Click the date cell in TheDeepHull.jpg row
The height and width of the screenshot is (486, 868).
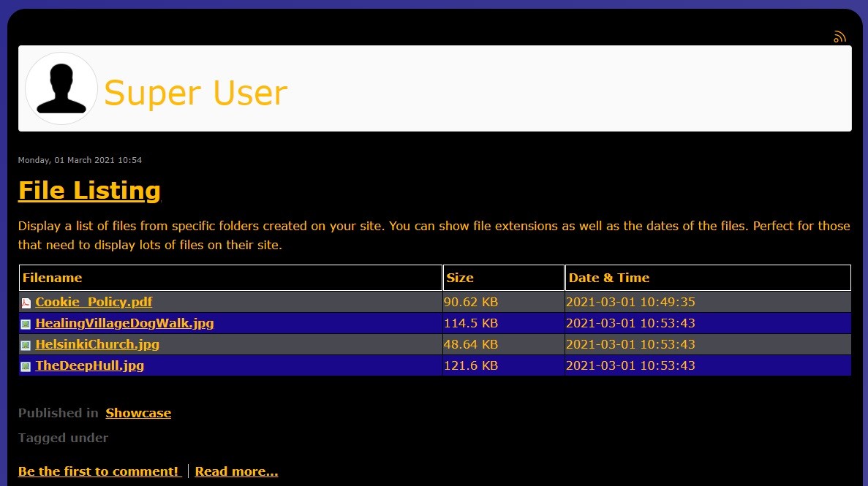pos(708,365)
